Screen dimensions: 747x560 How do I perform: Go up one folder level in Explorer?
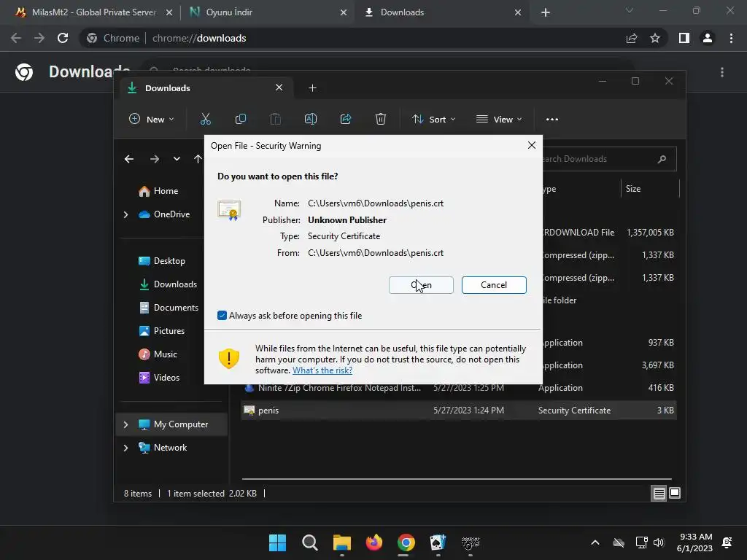(x=198, y=159)
